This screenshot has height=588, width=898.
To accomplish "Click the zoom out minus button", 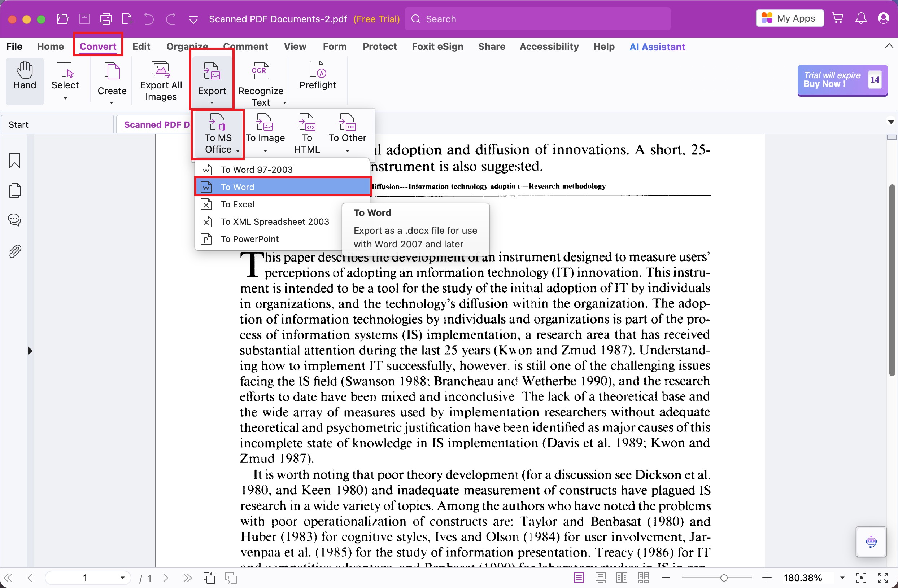I will [x=666, y=578].
